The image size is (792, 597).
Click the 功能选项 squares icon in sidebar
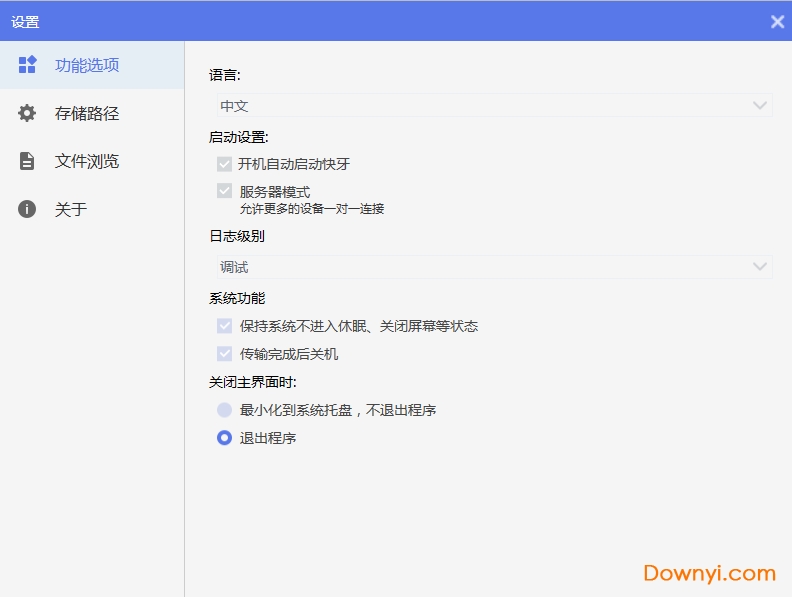28,65
